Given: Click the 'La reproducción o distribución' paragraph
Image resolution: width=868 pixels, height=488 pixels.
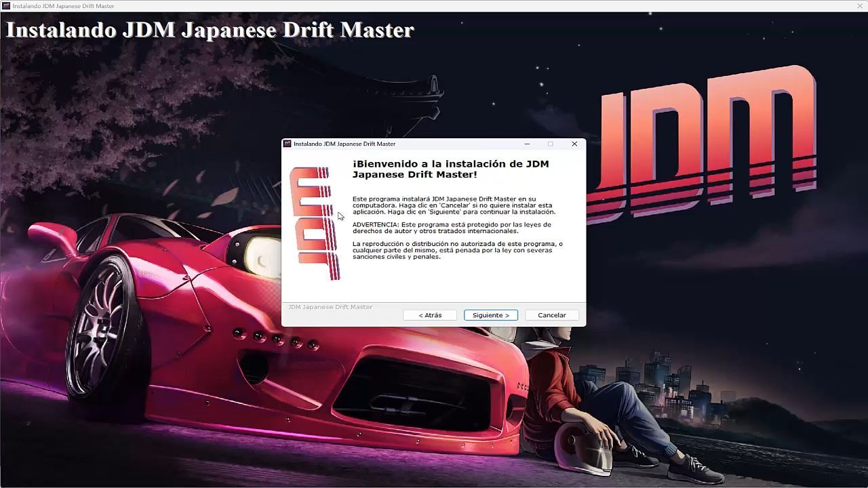Looking at the screenshot, I should pos(458,250).
